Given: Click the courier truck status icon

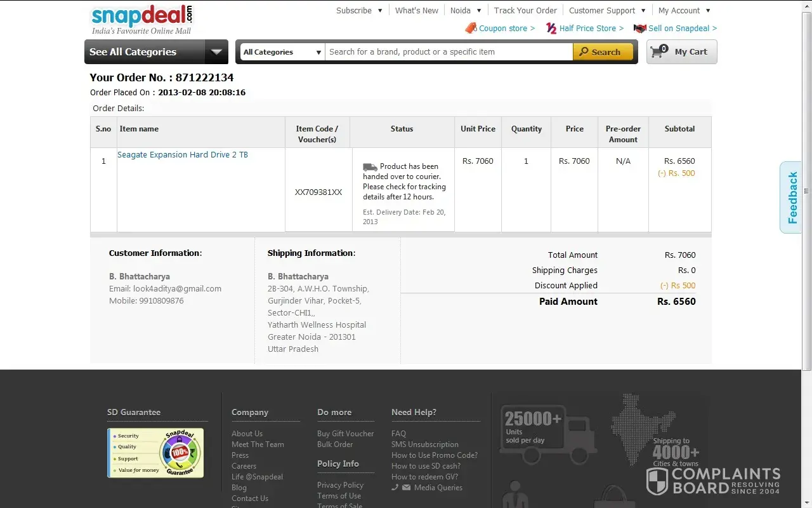Looking at the screenshot, I should click(x=370, y=167).
